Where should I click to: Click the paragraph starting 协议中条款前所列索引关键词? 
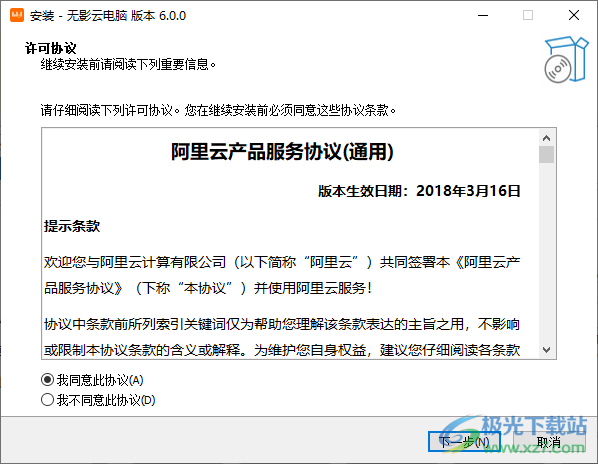pyautogui.click(x=282, y=337)
